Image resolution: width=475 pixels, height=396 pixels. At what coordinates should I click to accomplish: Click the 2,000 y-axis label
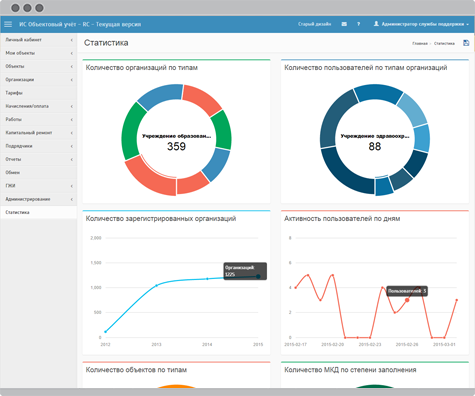(96, 238)
